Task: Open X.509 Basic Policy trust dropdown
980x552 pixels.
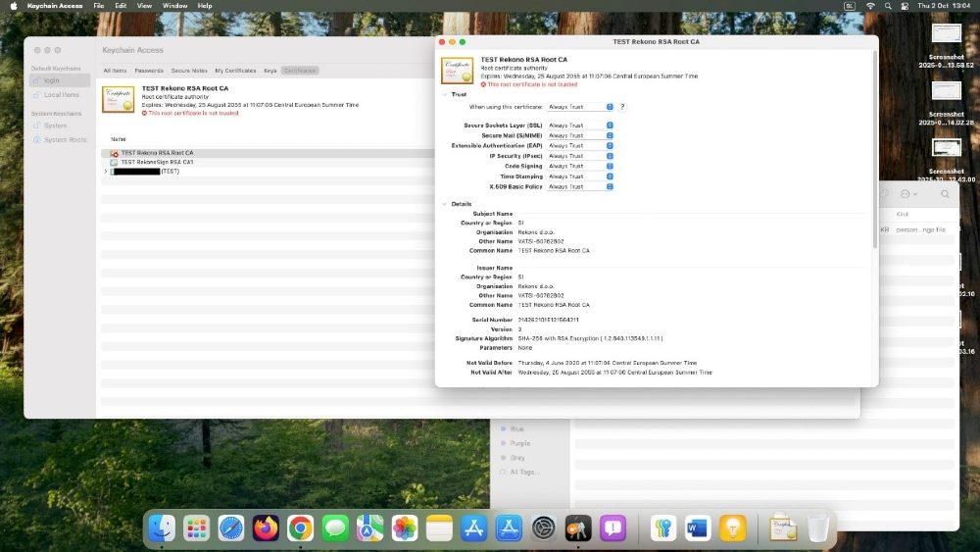Action: [580, 187]
